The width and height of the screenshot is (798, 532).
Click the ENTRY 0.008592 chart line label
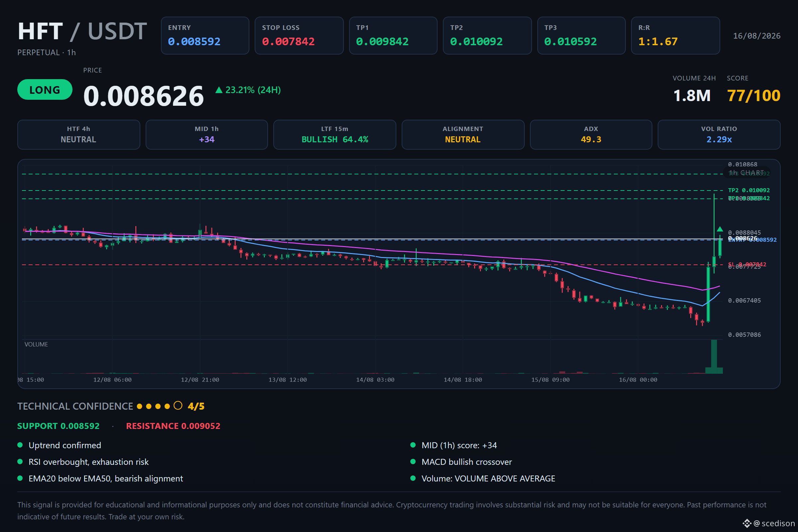click(752, 240)
